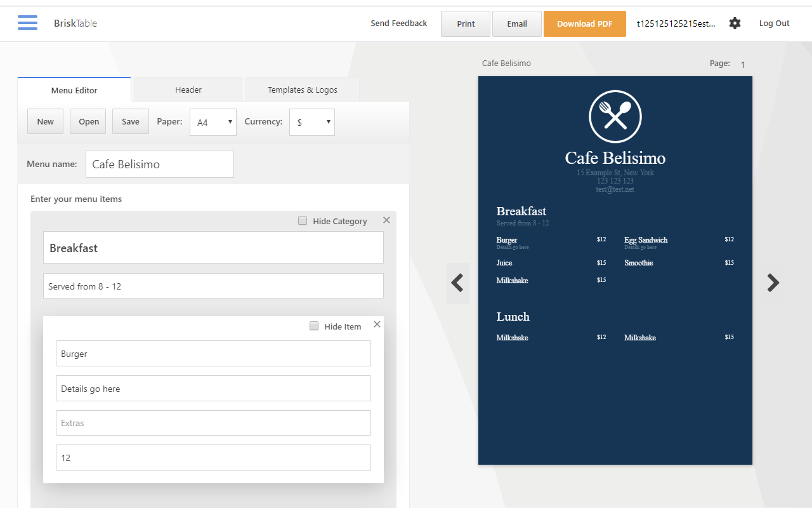Delete the Burger item with X

coord(377,324)
